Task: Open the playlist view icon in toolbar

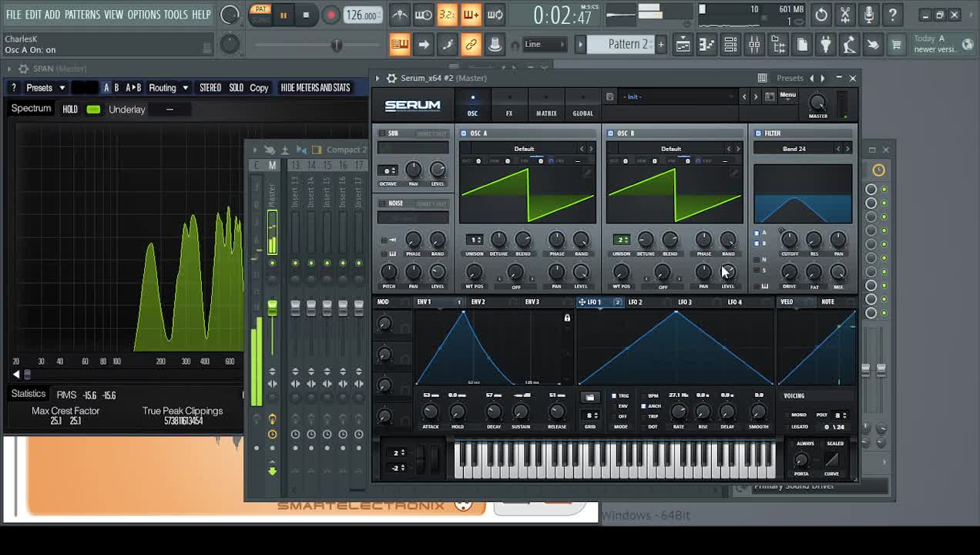Action: click(683, 45)
